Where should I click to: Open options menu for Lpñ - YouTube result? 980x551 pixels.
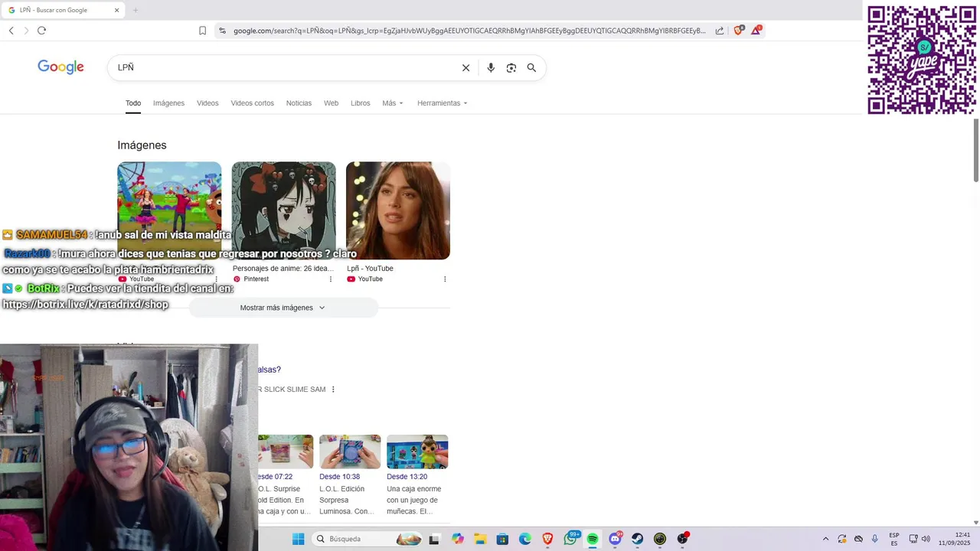(x=445, y=279)
